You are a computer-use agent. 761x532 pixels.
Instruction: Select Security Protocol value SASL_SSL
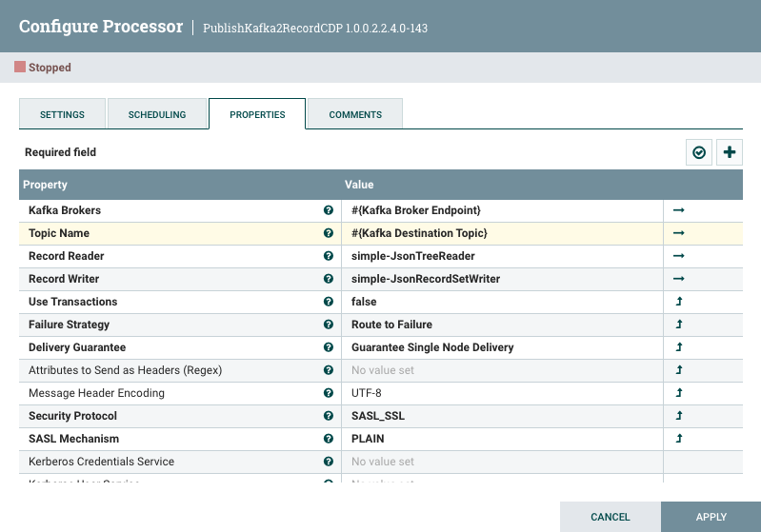502,416
